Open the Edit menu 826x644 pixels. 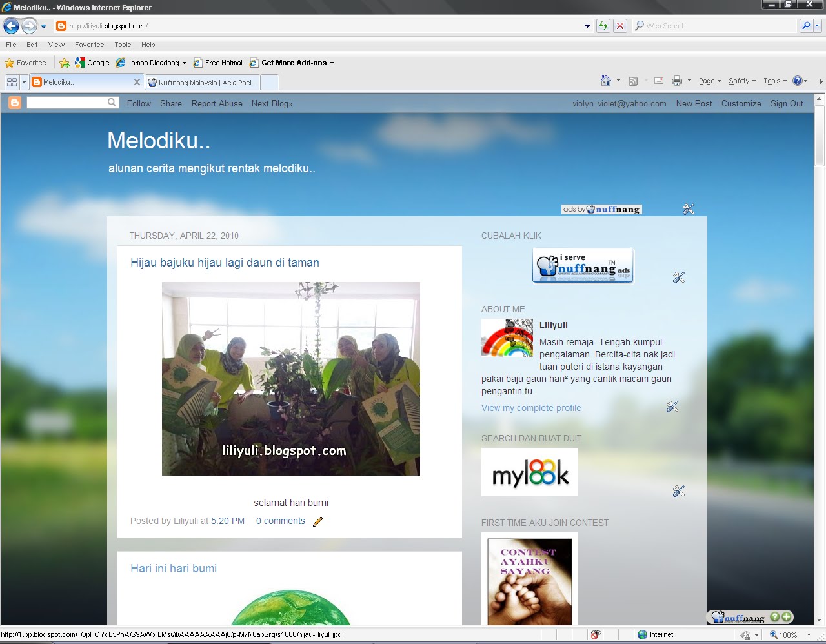(x=32, y=45)
